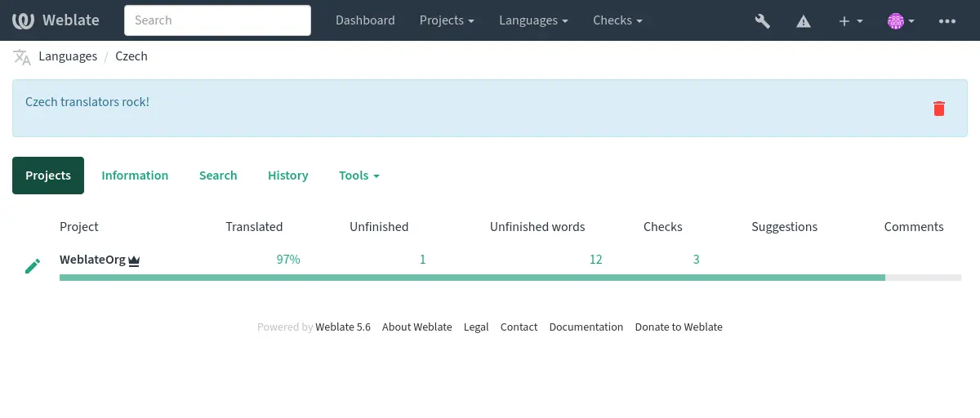Sort by Project column header
980x418 pixels.
pyautogui.click(x=79, y=227)
